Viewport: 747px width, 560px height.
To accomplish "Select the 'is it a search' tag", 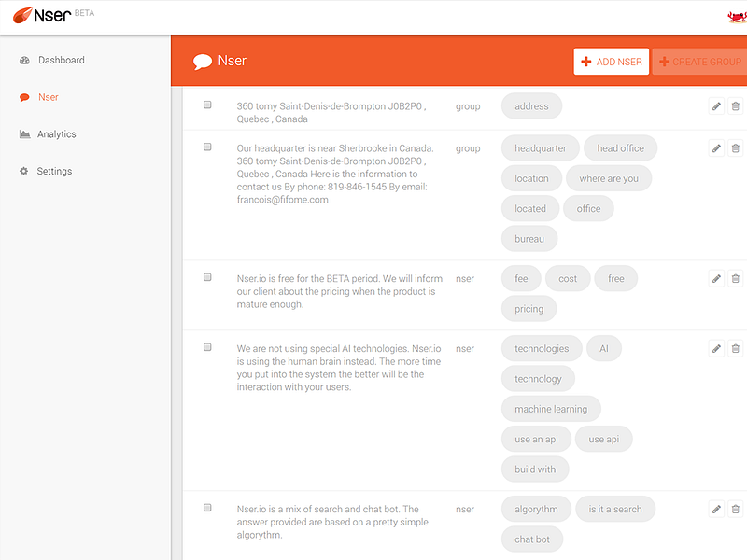I will tap(615, 509).
